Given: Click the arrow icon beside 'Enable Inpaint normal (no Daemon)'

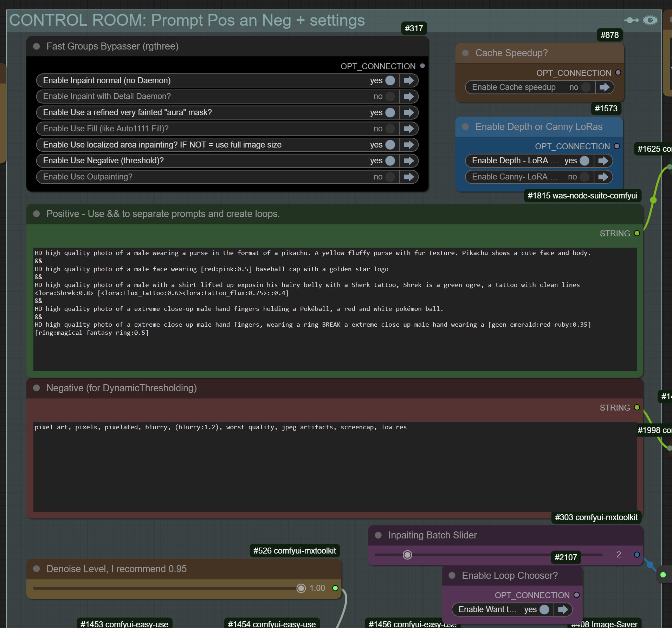Looking at the screenshot, I should tap(409, 80).
